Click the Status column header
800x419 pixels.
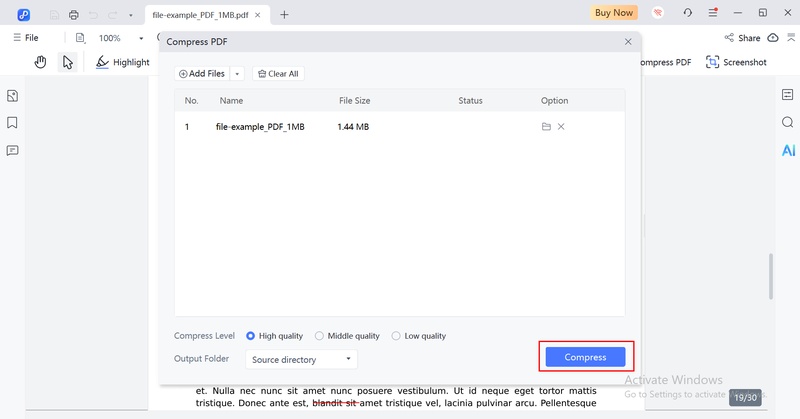pos(470,101)
